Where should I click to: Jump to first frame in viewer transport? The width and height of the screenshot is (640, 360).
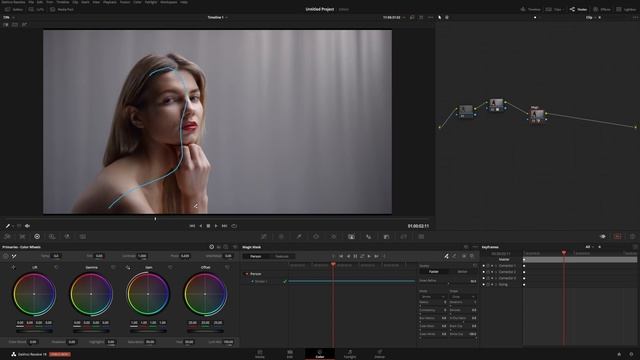pos(192,226)
